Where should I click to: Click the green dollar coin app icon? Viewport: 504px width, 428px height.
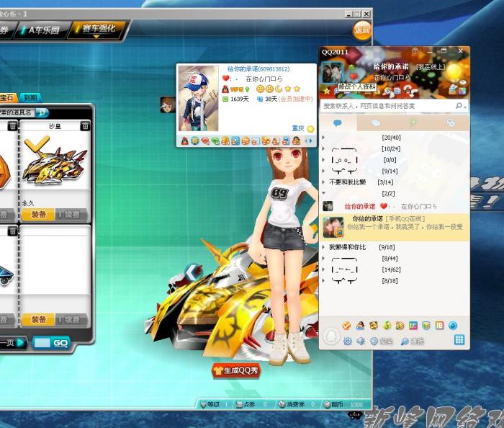[387, 326]
